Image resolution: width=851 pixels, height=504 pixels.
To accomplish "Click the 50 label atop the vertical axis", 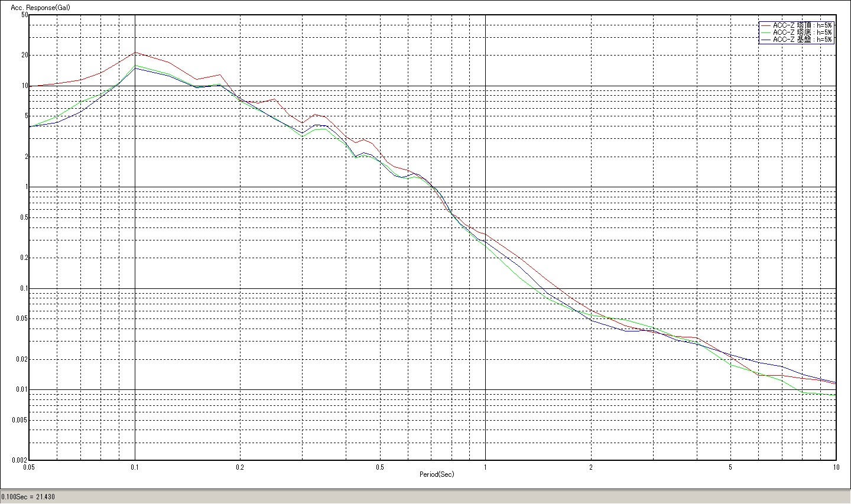I will [25, 15].
